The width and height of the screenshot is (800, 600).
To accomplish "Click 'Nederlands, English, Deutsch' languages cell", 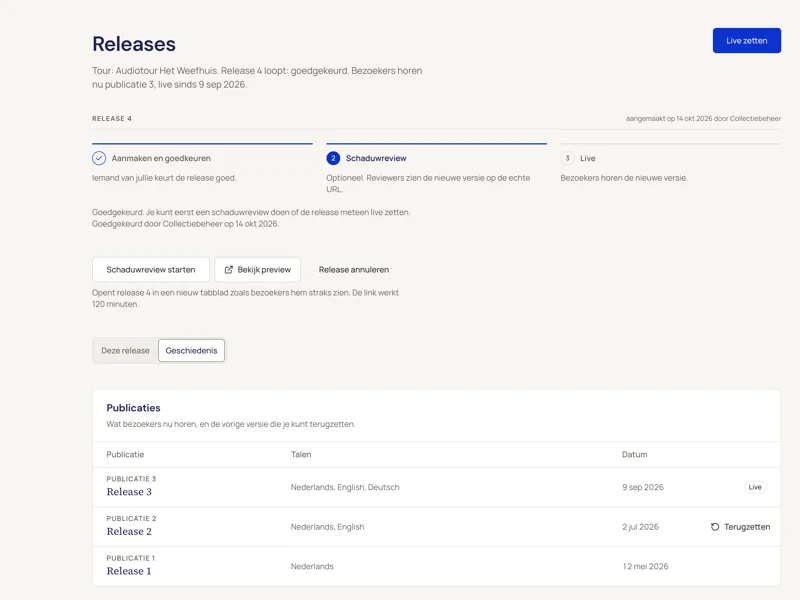I will [x=345, y=487].
